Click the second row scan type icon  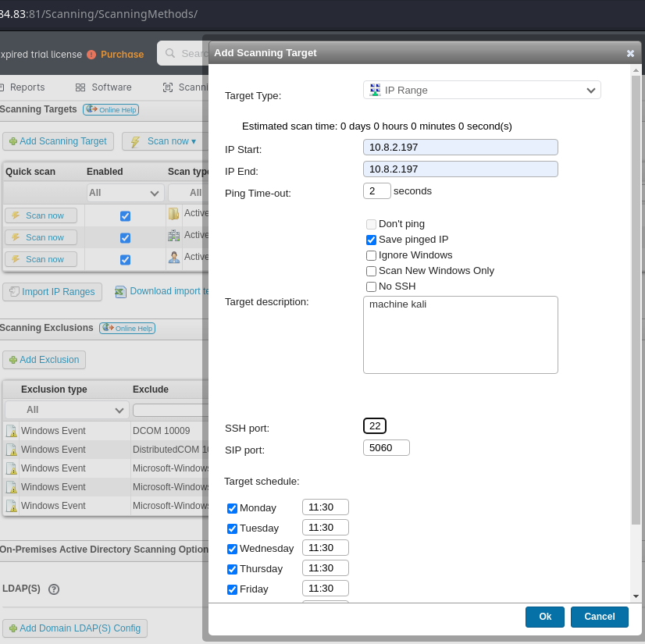173,235
